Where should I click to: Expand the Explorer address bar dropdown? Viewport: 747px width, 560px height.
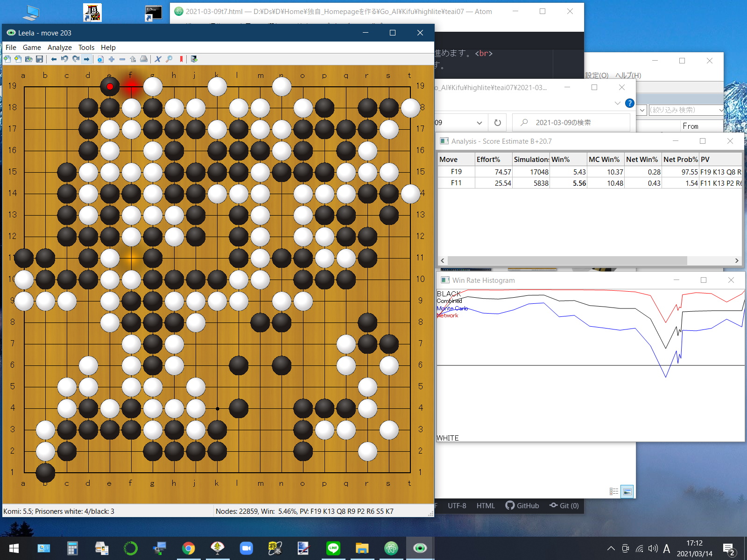(479, 123)
